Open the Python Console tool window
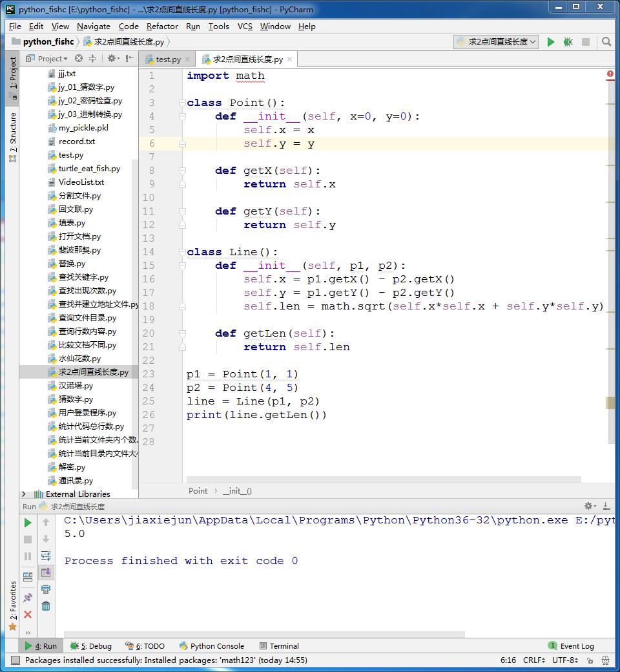 pyautogui.click(x=212, y=646)
